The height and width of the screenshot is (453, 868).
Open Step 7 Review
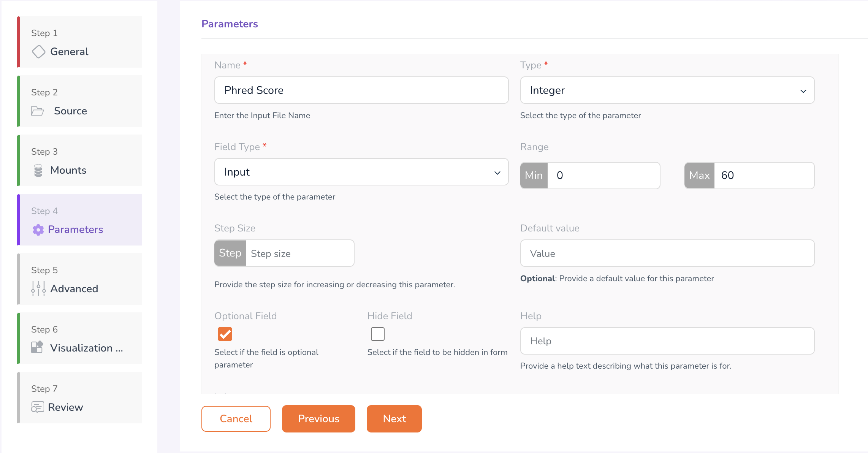tap(80, 398)
